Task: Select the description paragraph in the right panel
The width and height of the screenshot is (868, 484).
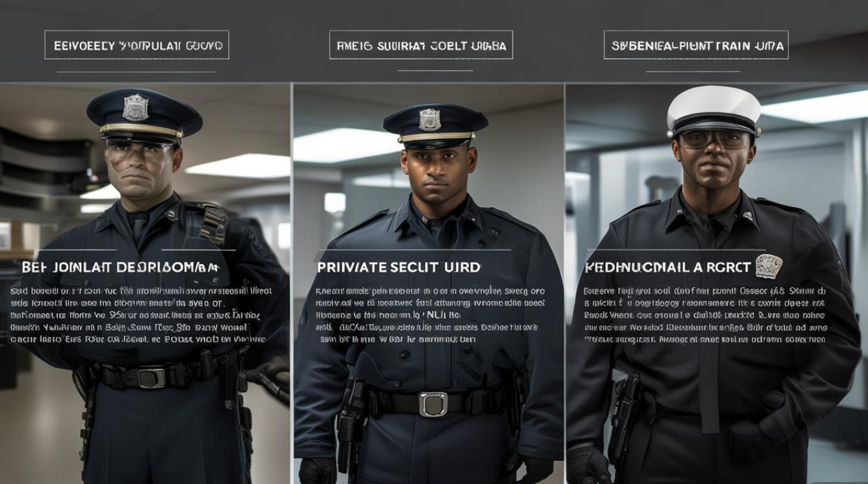Action: click(705, 315)
